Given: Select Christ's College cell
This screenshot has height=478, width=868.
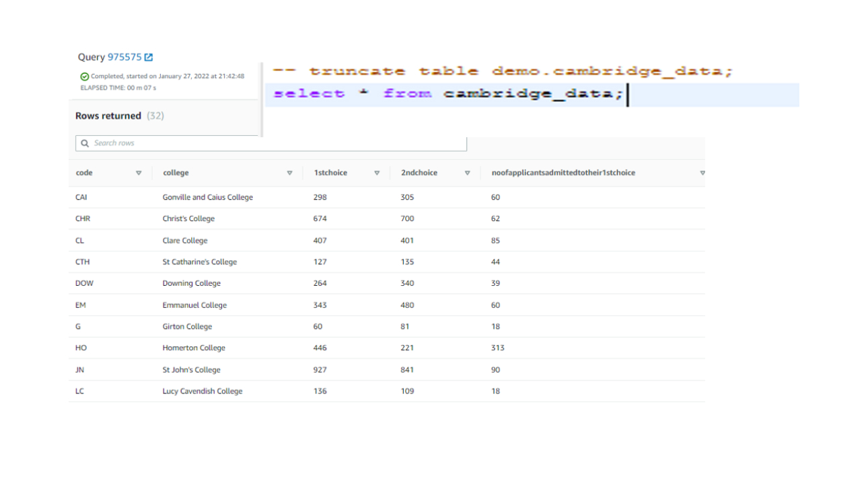Looking at the screenshot, I should tap(188, 219).
